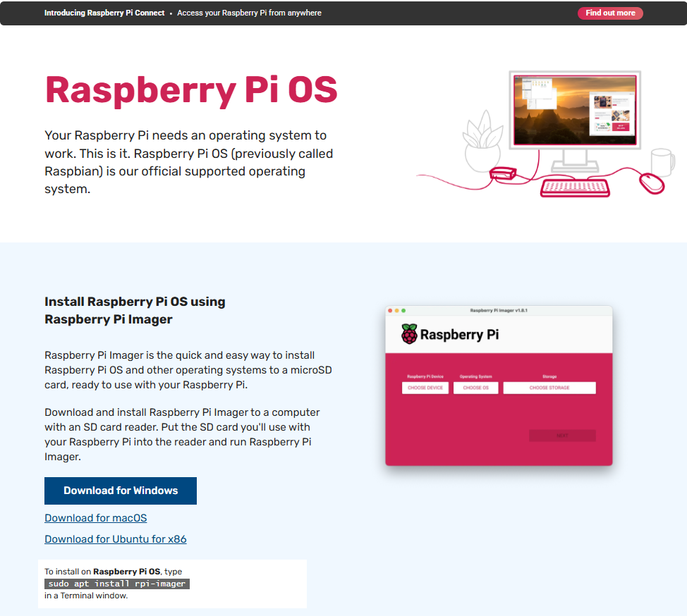Click the Install Raspberry Pi OS using Imager heading
This screenshot has width=687, height=616.
tap(135, 310)
